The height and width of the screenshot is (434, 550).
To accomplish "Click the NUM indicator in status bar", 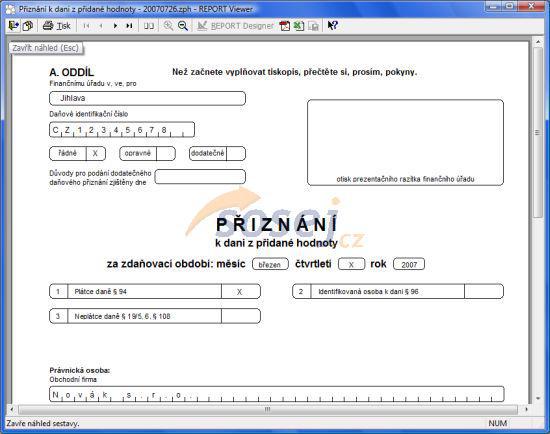I will 498,423.
